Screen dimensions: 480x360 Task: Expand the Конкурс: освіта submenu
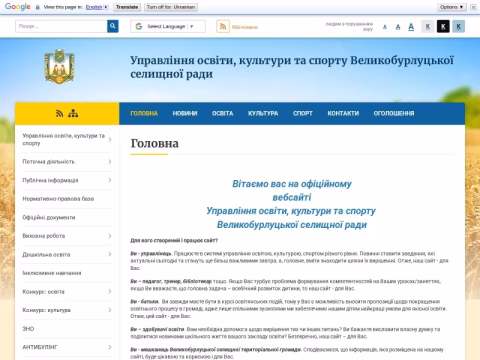tap(110, 292)
